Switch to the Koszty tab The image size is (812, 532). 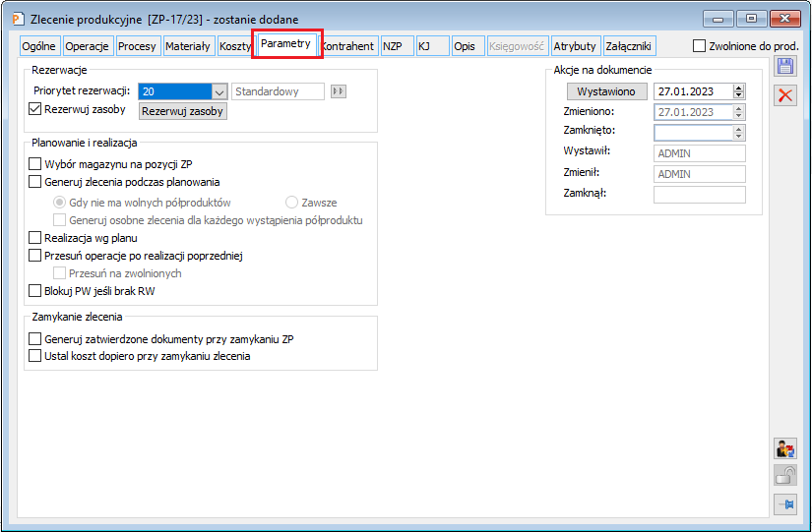(234, 46)
